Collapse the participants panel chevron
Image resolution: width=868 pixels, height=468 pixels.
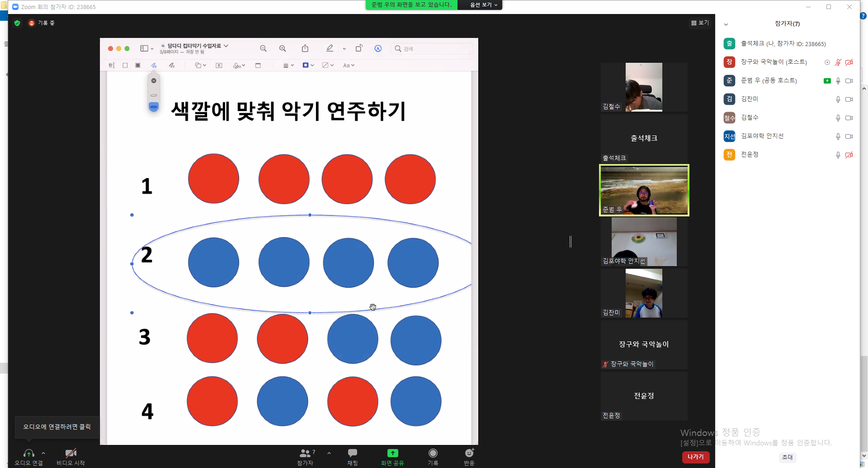click(726, 24)
